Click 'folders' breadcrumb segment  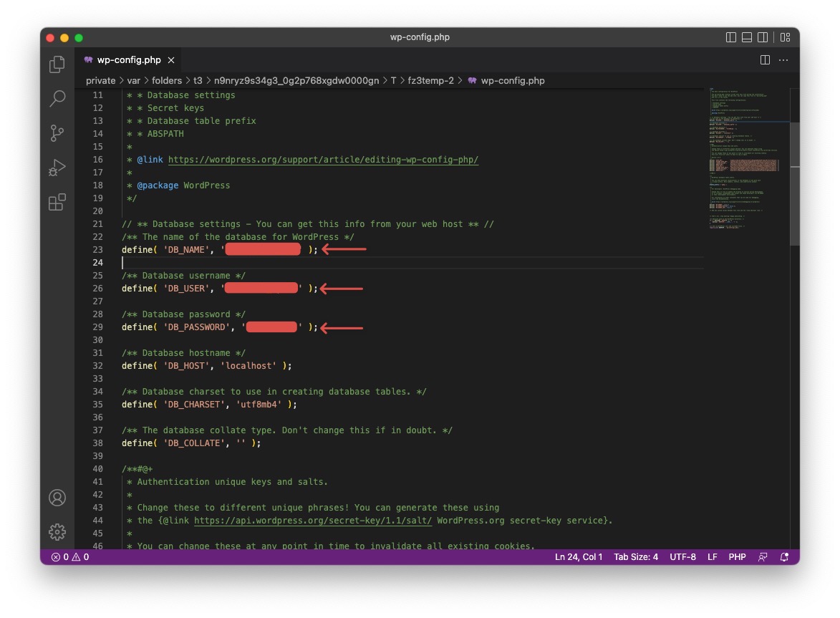tap(167, 80)
